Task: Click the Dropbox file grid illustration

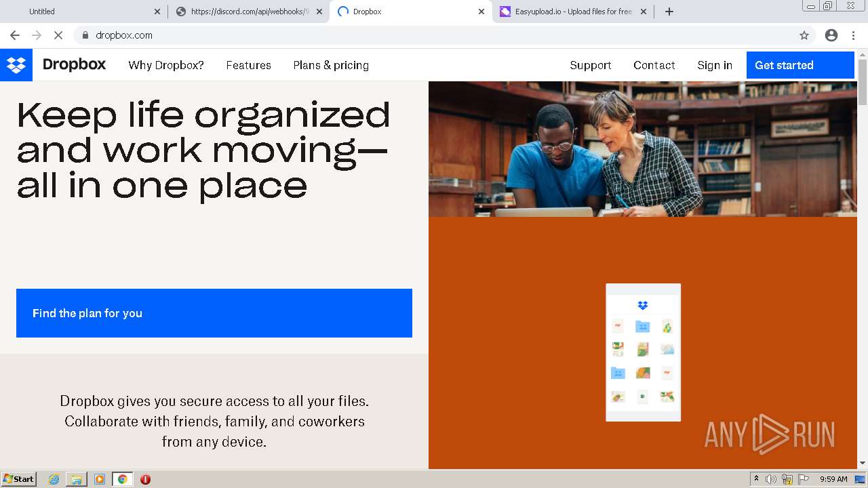Action: 643,352
